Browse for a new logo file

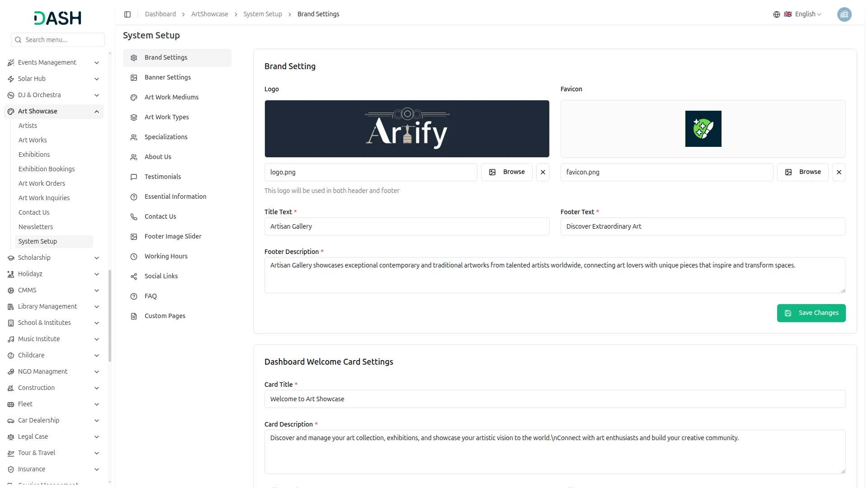coord(506,172)
